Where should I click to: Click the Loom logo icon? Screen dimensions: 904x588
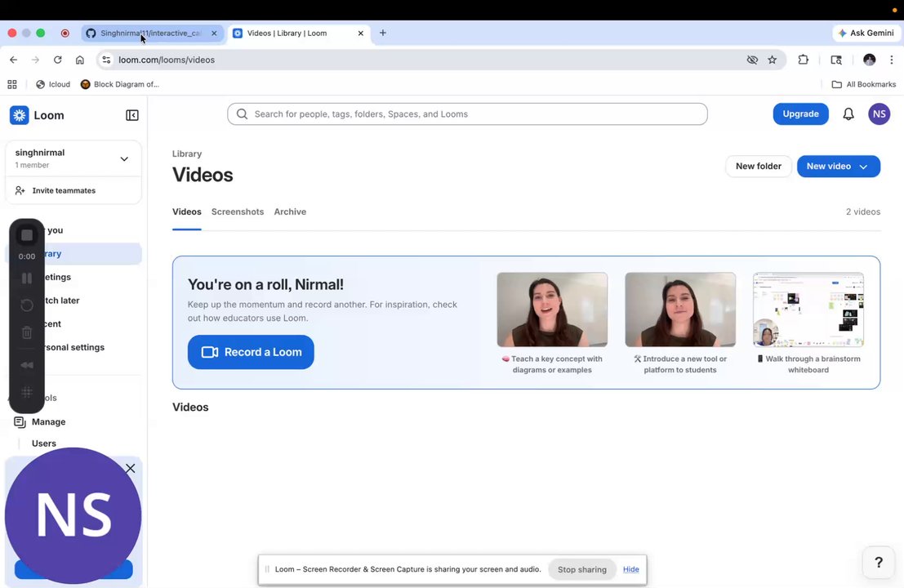click(19, 115)
